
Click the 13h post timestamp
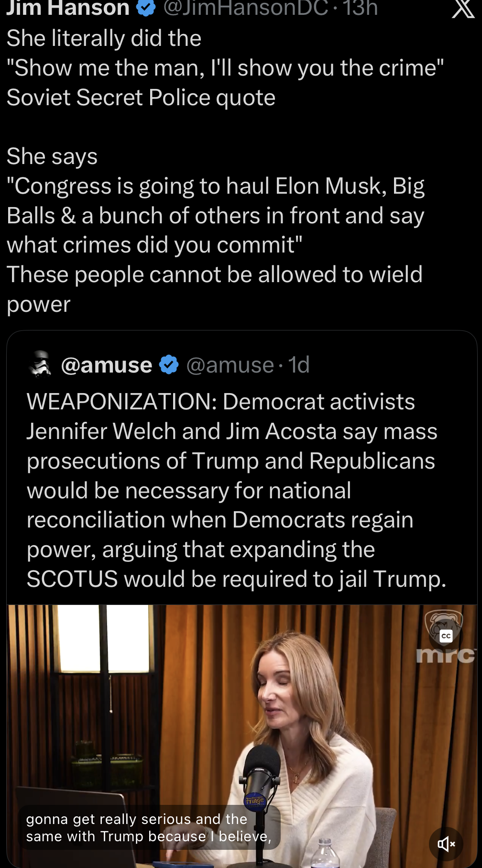point(360,8)
